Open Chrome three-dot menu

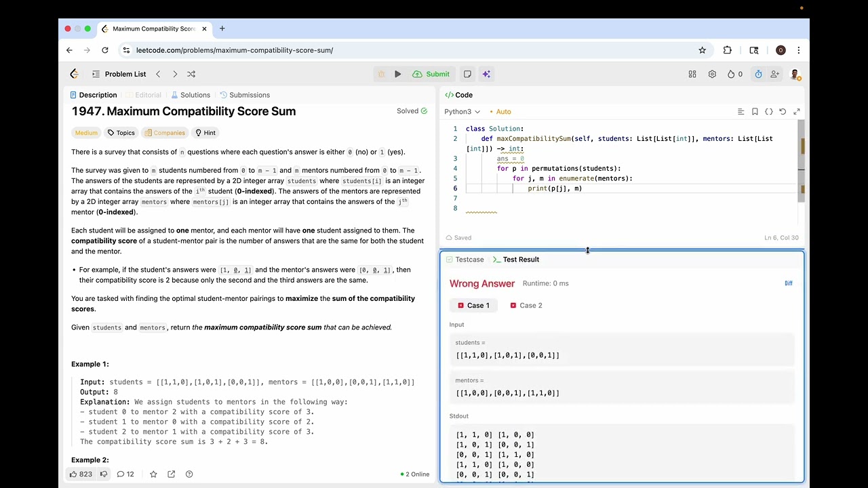[x=798, y=50]
